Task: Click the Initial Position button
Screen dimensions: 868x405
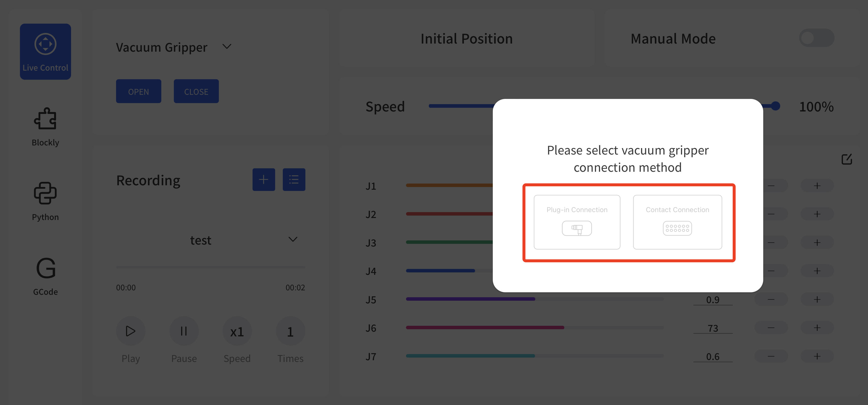Action: 466,39
